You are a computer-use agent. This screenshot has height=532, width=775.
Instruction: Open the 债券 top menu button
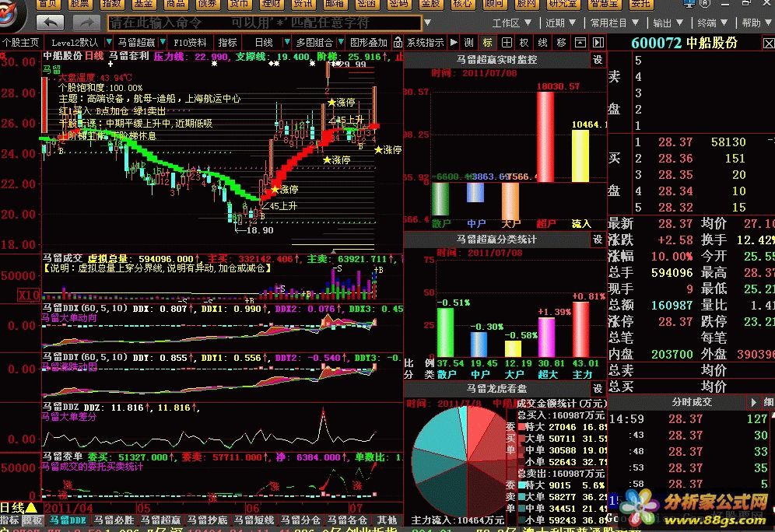(x=207, y=5)
